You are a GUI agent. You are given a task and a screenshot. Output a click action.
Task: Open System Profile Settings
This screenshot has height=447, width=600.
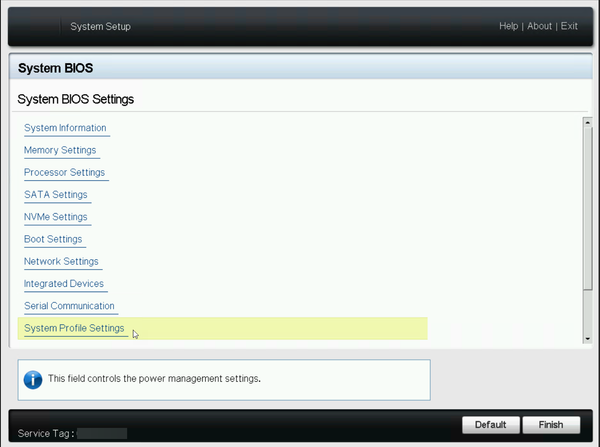[x=74, y=328]
